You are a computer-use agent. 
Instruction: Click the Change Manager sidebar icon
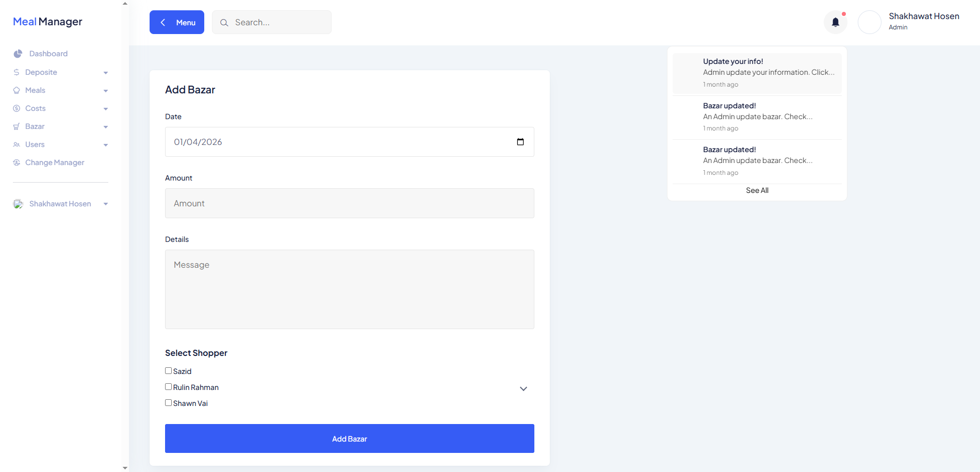coord(17,162)
